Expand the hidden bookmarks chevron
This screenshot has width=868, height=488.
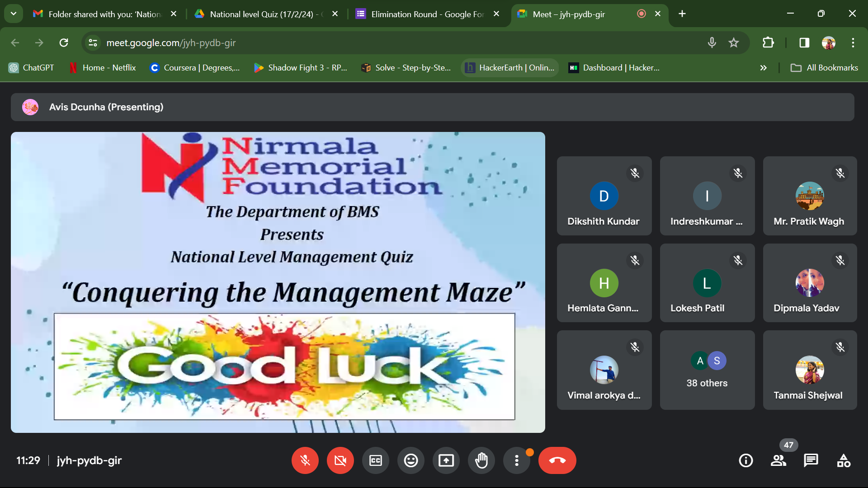click(763, 68)
